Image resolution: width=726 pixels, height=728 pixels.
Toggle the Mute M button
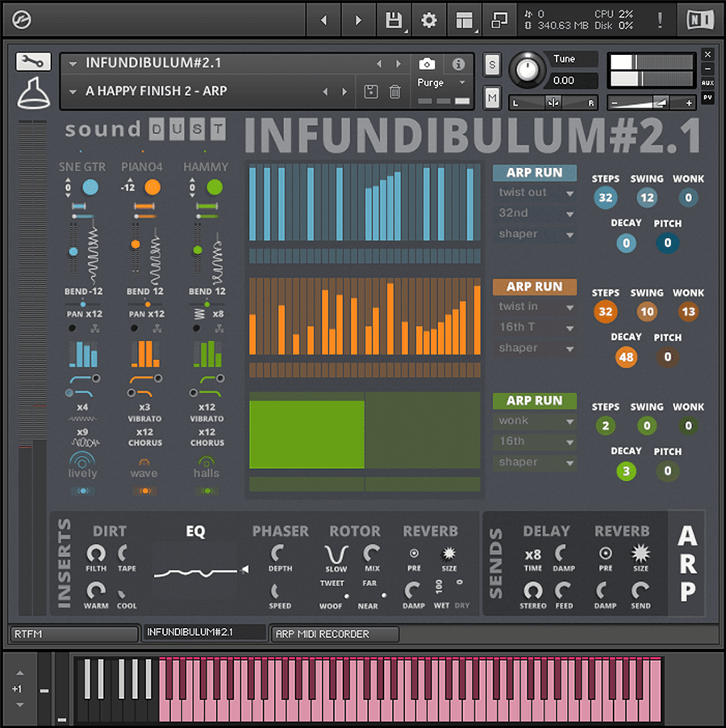492,98
